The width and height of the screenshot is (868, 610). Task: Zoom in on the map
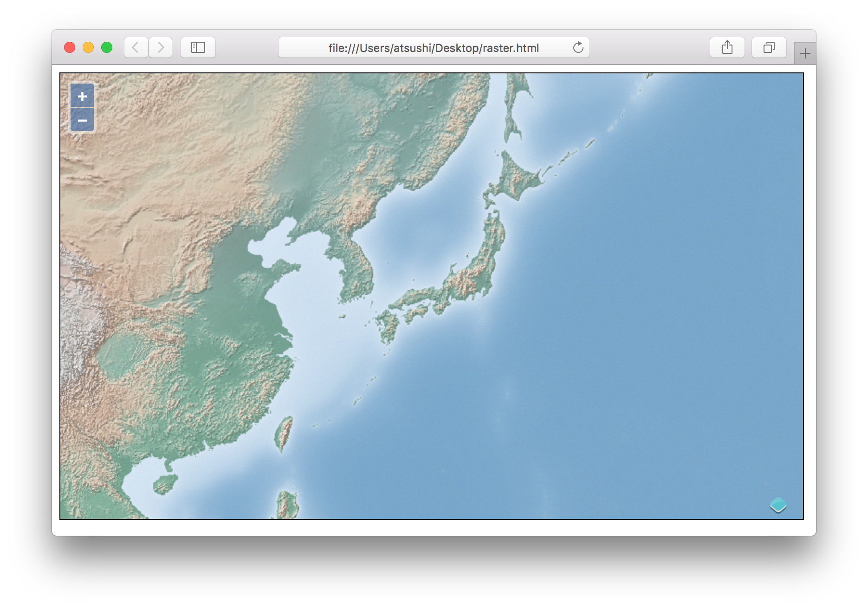pyautogui.click(x=82, y=96)
